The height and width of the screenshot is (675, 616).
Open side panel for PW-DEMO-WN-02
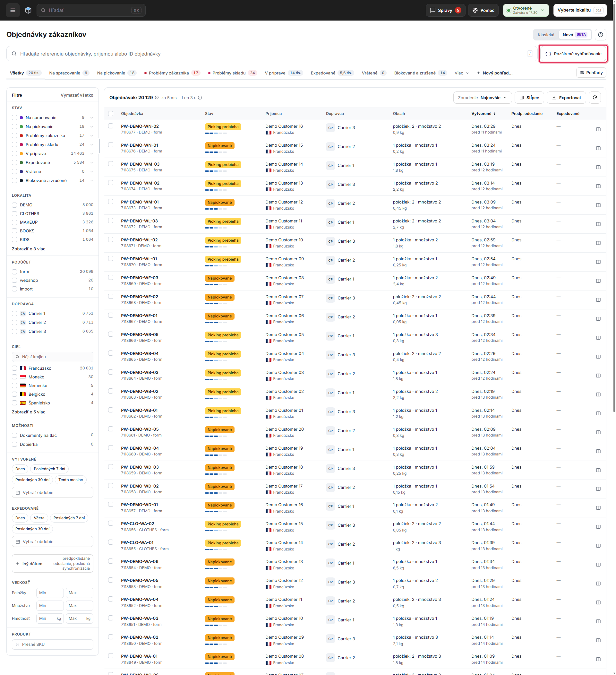[x=599, y=130]
